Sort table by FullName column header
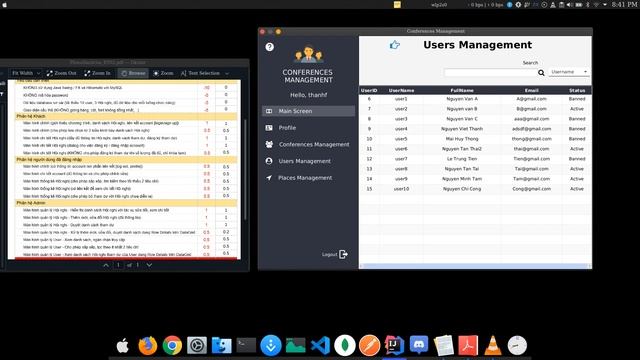Image resolution: width=640 pixels, height=360 pixels. [462, 90]
